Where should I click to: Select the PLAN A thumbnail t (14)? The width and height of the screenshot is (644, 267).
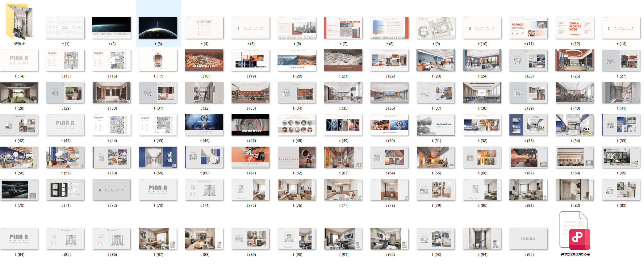(x=19, y=60)
